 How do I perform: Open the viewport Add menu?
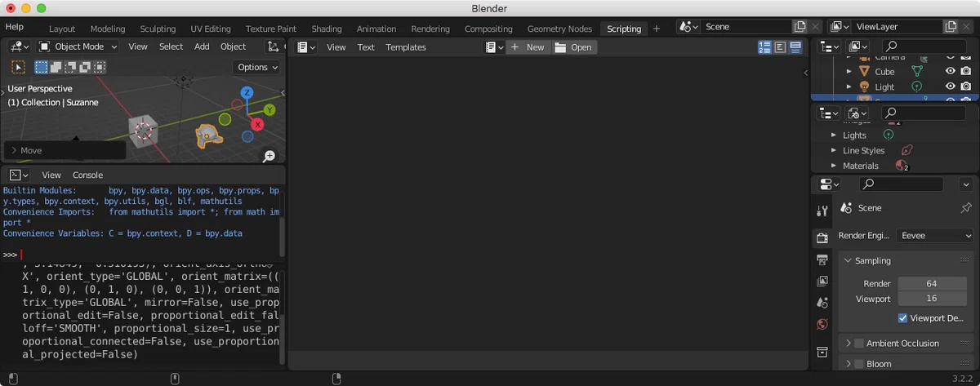[x=202, y=47]
